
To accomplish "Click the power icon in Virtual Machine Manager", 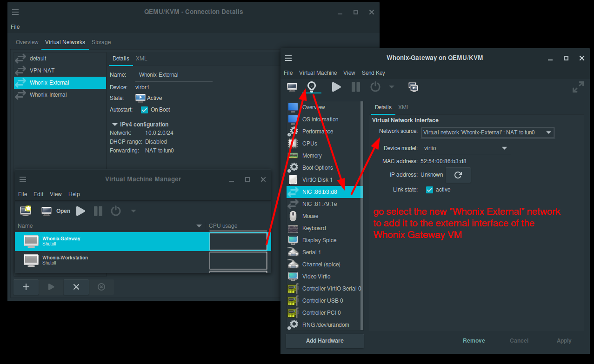I will click(116, 211).
